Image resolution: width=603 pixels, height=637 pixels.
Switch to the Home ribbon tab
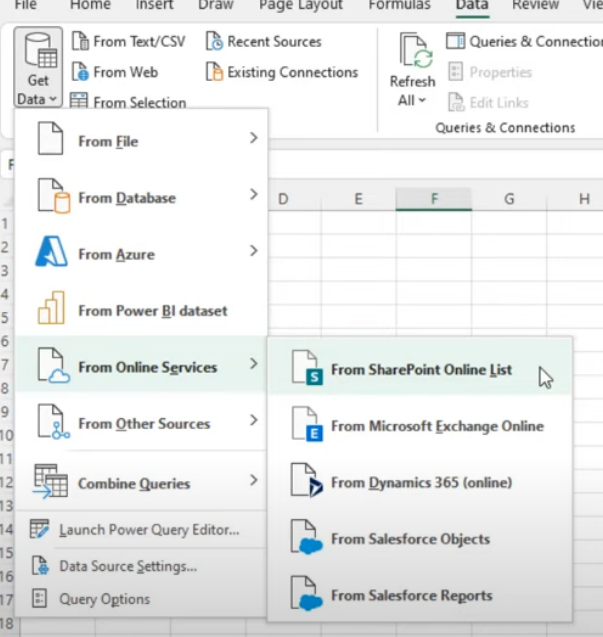pyautogui.click(x=90, y=4)
